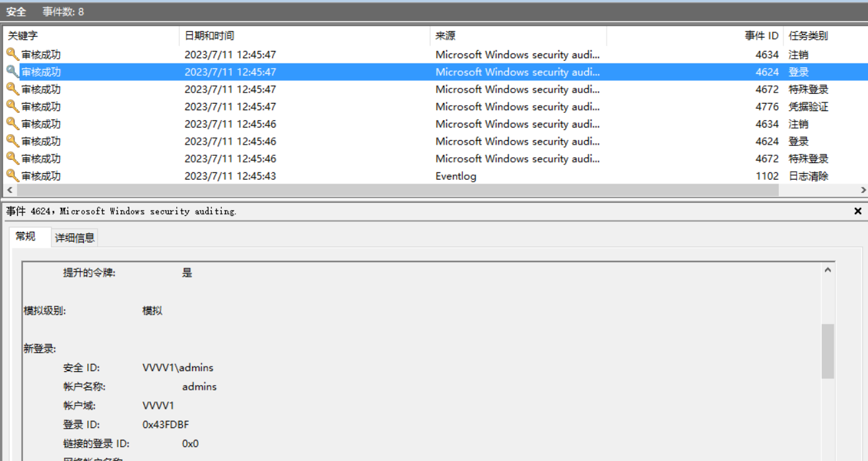Click the key icon of the 4634 event at 12:45:46

[x=13, y=124]
